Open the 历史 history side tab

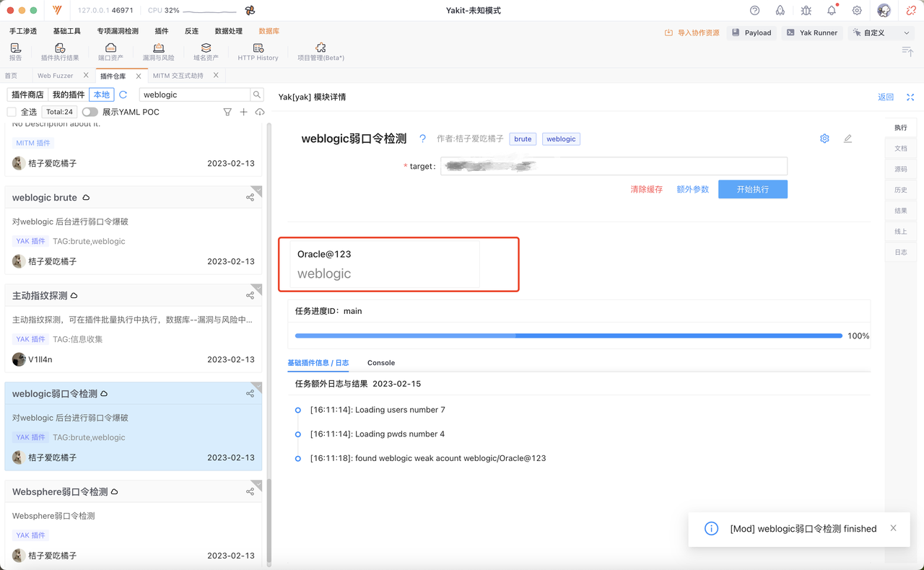(x=901, y=190)
